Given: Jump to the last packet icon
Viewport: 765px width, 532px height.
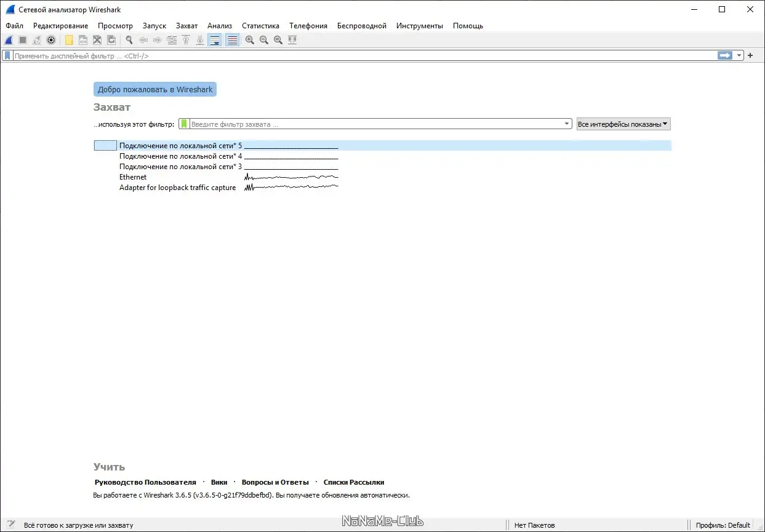Looking at the screenshot, I should click(x=200, y=40).
